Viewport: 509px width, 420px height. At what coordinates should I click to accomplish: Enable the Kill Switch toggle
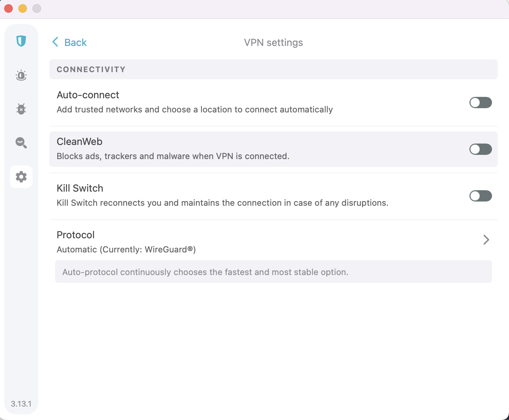pos(480,196)
